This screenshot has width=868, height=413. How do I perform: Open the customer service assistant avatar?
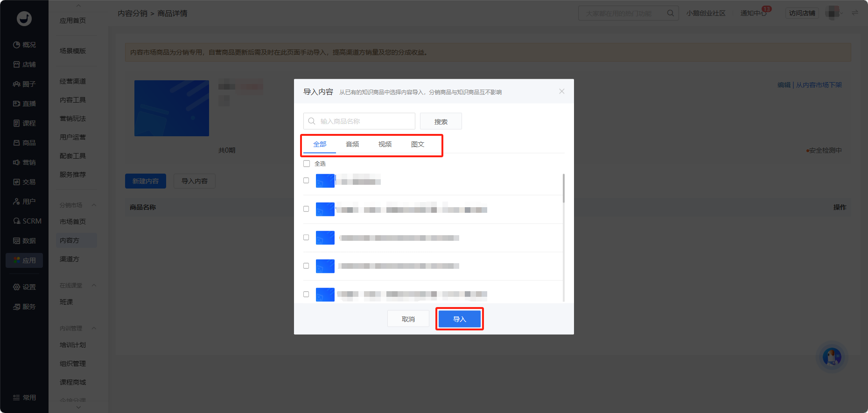832,357
